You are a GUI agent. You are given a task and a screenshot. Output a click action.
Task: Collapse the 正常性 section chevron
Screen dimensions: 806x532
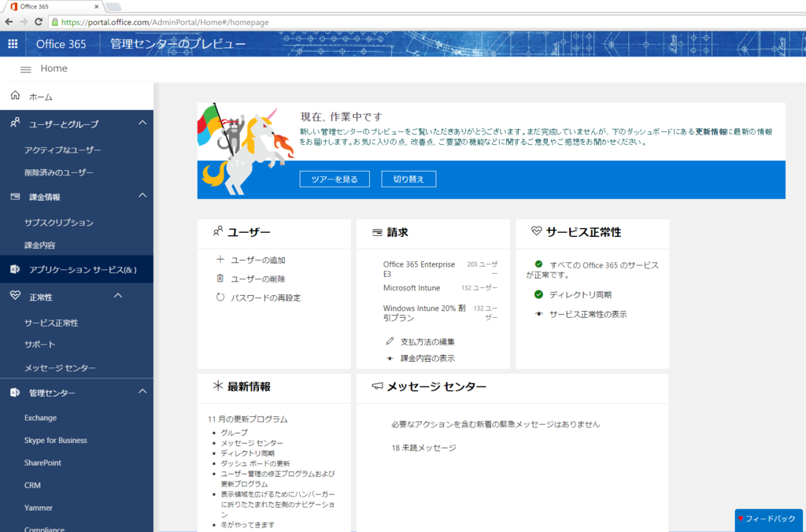(x=118, y=296)
